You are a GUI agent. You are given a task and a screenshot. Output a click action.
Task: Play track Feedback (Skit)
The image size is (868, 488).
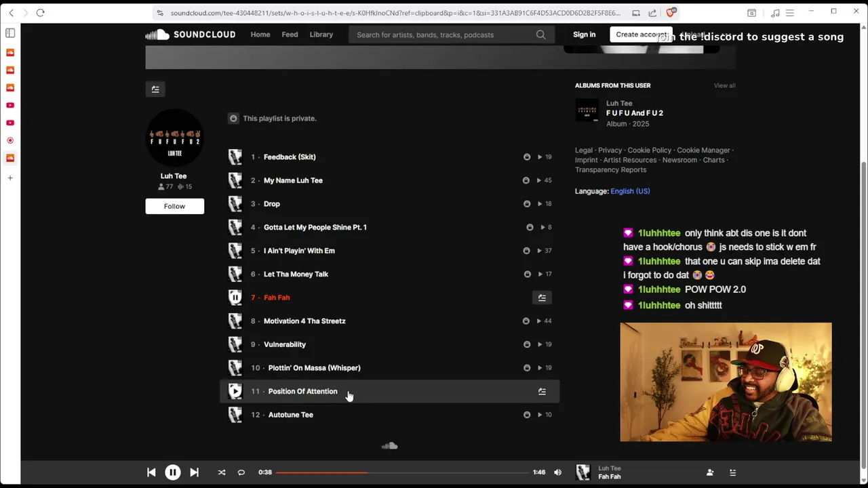pyautogui.click(x=290, y=157)
